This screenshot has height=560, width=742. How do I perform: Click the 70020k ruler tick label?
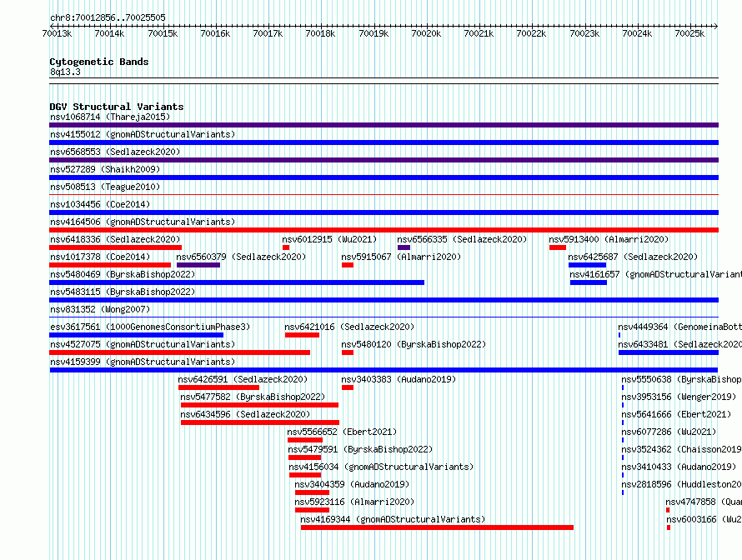click(426, 33)
